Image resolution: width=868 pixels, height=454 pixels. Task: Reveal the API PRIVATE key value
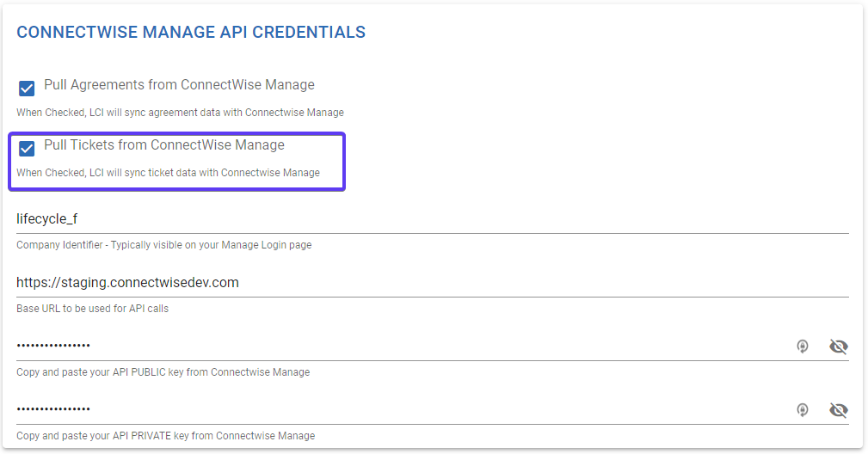(x=839, y=410)
